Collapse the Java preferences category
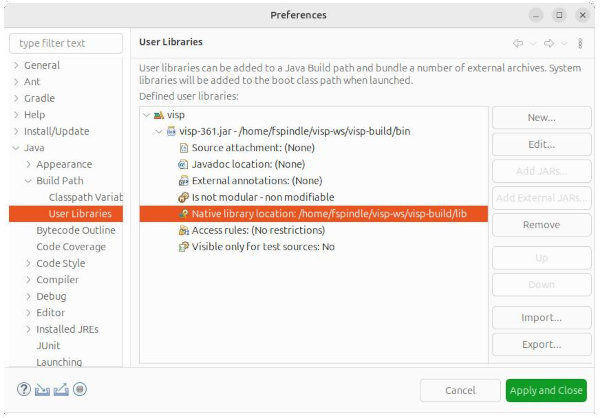The image size is (600, 418). [16, 148]
